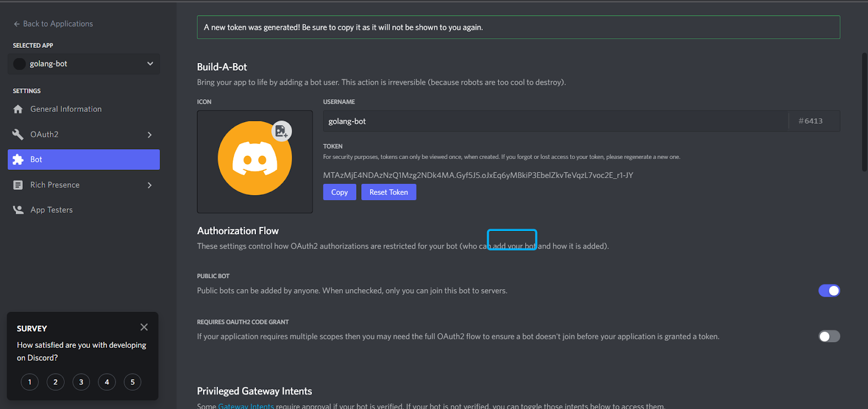Viewport: 868px width, 409px height.
Task: Click the new token generated notice banner
Action: coord(519,27)
